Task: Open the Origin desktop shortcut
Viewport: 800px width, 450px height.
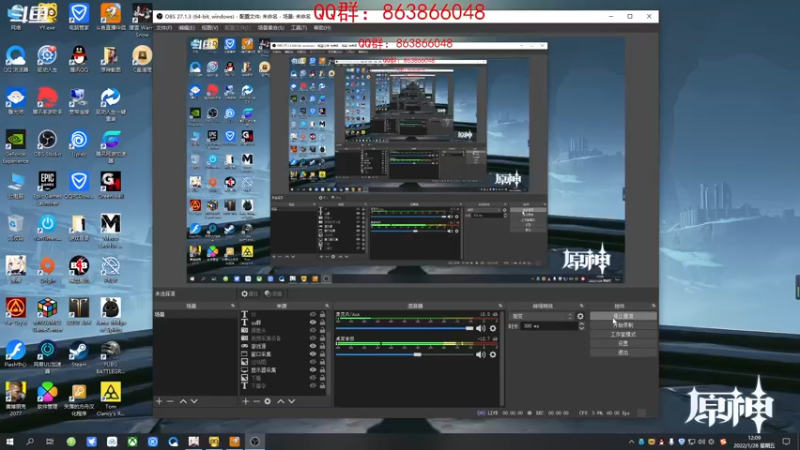Action: [47, 269]
